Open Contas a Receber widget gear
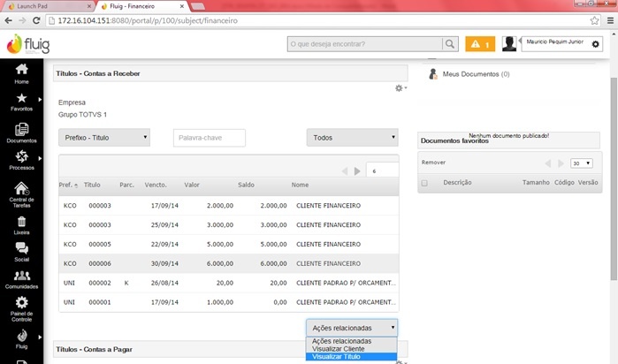 pyautogui.click(x=401, y=88)
